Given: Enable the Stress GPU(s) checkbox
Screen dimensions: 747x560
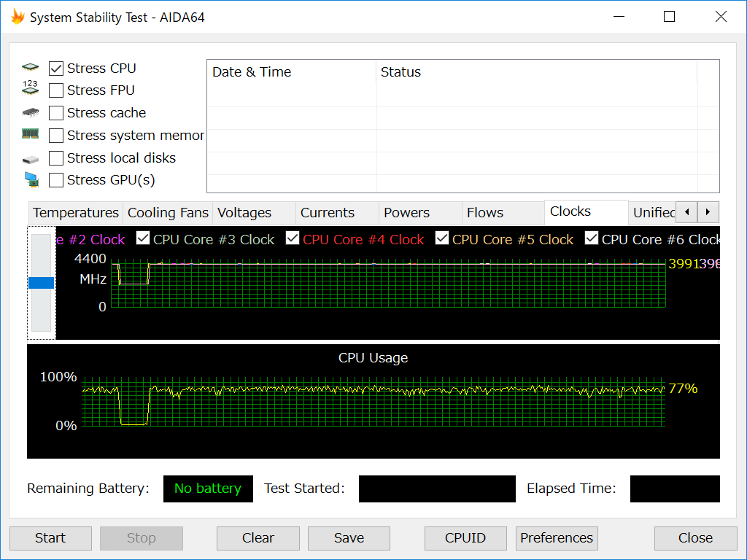Looking at the screenshot, I should point(55,180).
